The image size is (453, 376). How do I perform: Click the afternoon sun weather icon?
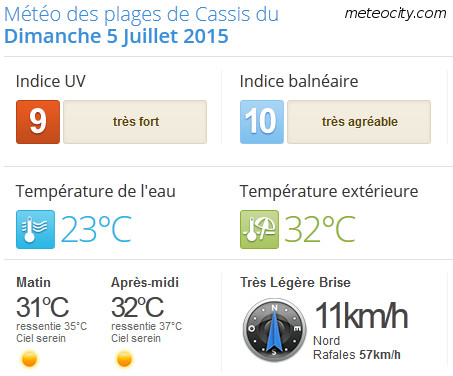click(124, 359)
